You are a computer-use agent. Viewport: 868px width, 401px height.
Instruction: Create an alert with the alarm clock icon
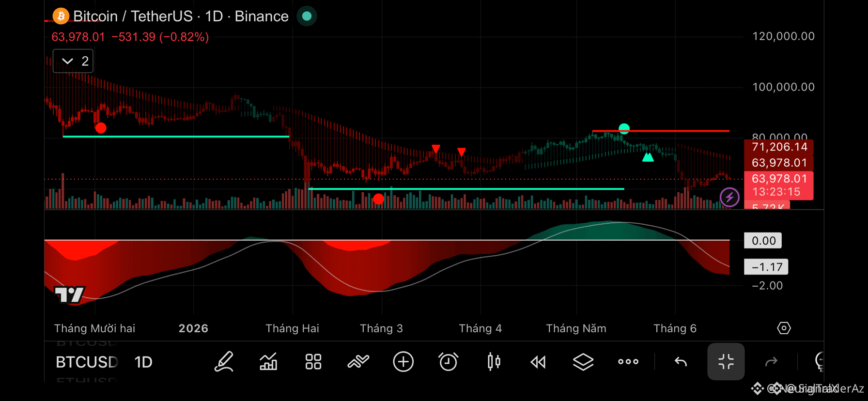(448, 362)
